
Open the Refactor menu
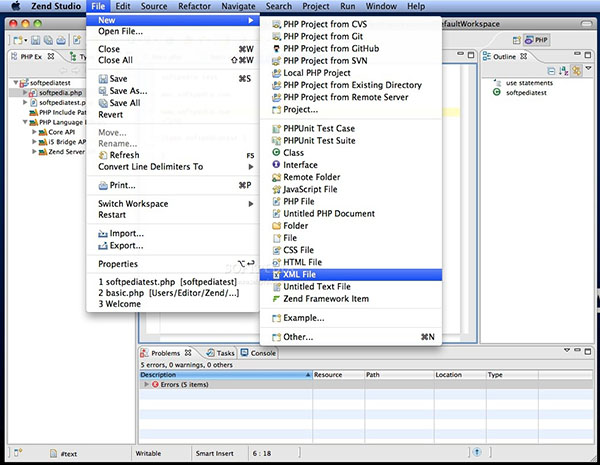point(194,6)
